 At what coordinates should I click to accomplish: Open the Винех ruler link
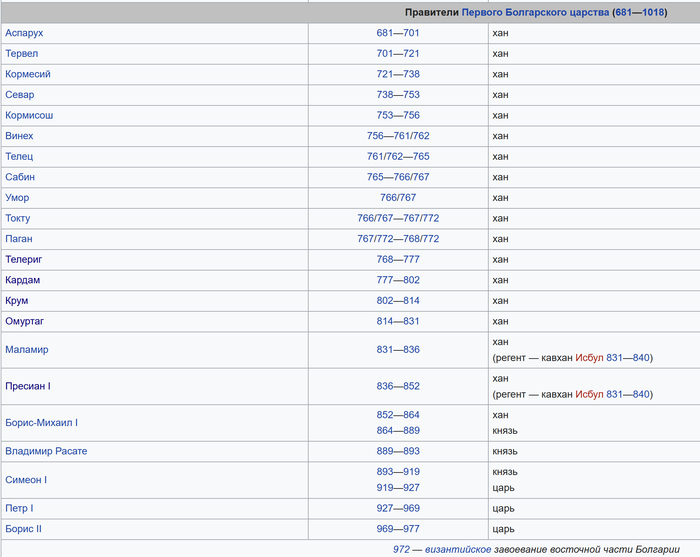point(19,136)
